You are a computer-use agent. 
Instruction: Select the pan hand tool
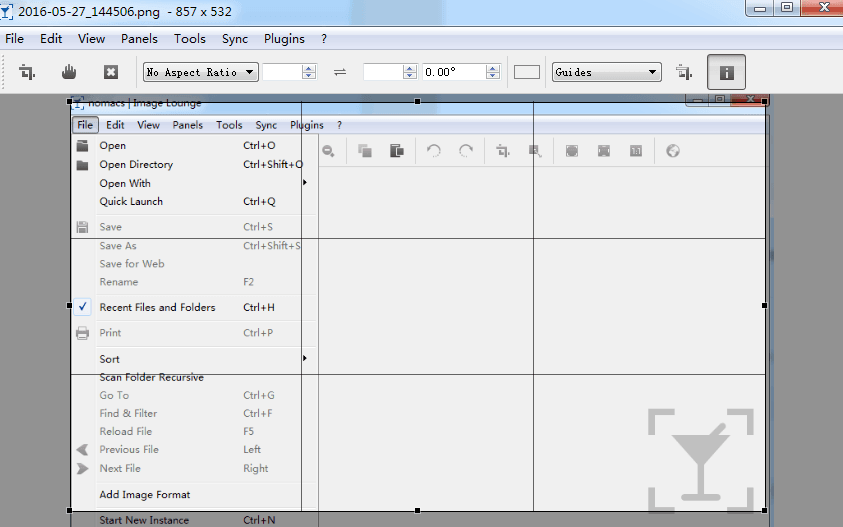point(69,72)
